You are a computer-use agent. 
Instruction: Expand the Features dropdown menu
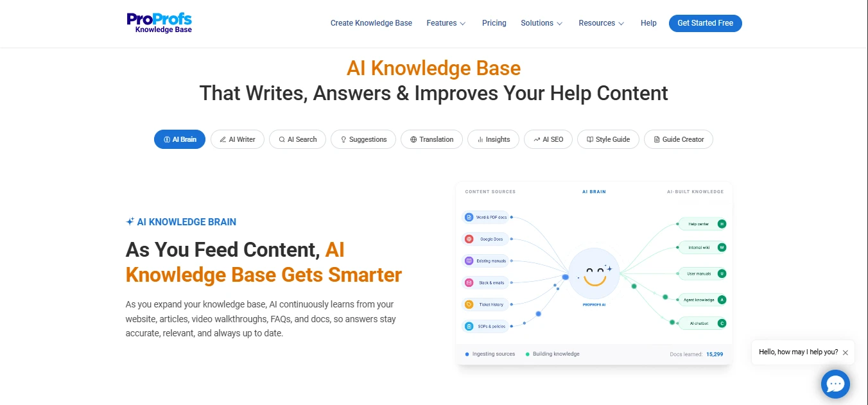tap(446, 23)
